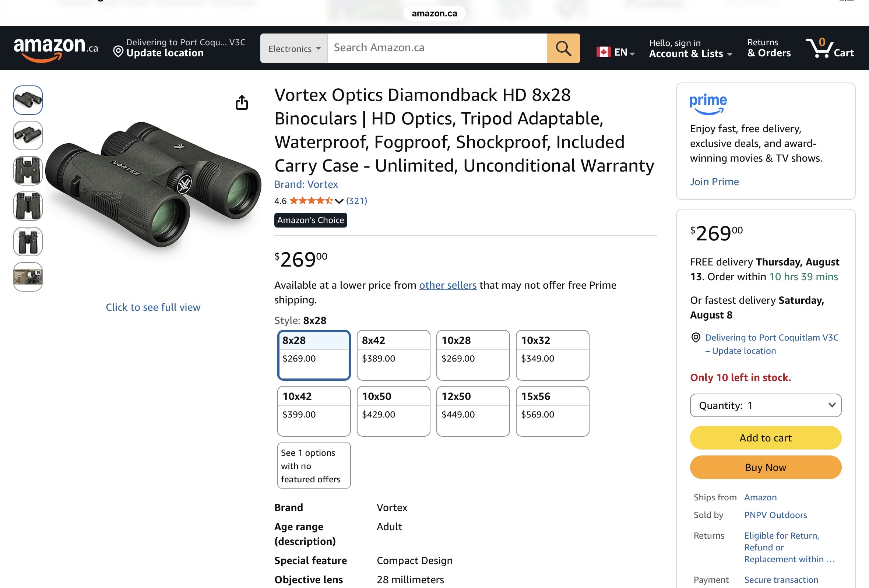The height and width of the screenshot is (588, 869).
Task: Select the 10x50 style option
Action: [393, 411]
